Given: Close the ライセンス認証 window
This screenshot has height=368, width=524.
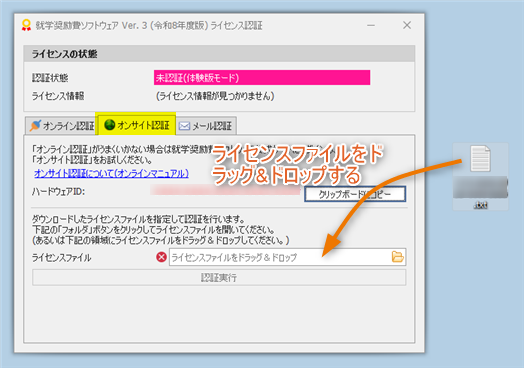Looking at the screenshot, I should tap(407, 25).
